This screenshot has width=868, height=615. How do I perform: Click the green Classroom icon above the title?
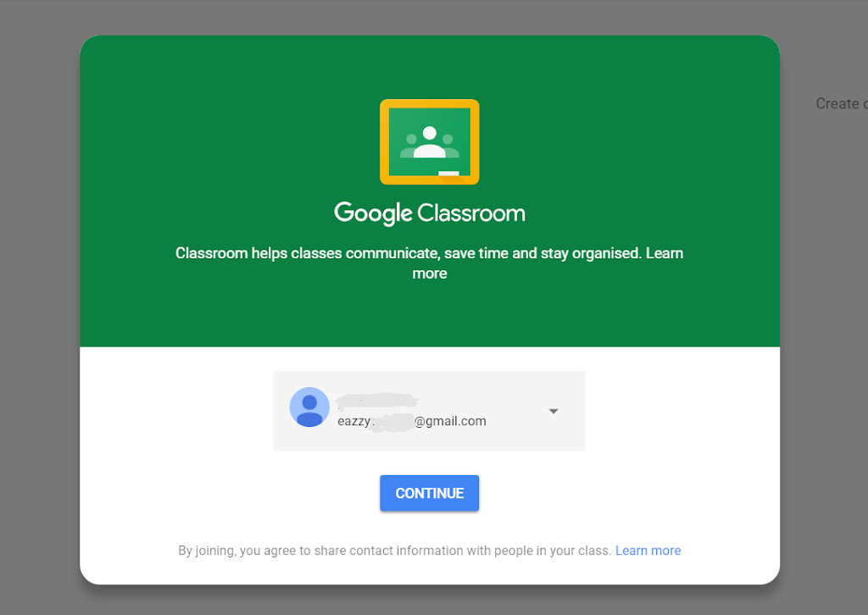tap(429, 141)
